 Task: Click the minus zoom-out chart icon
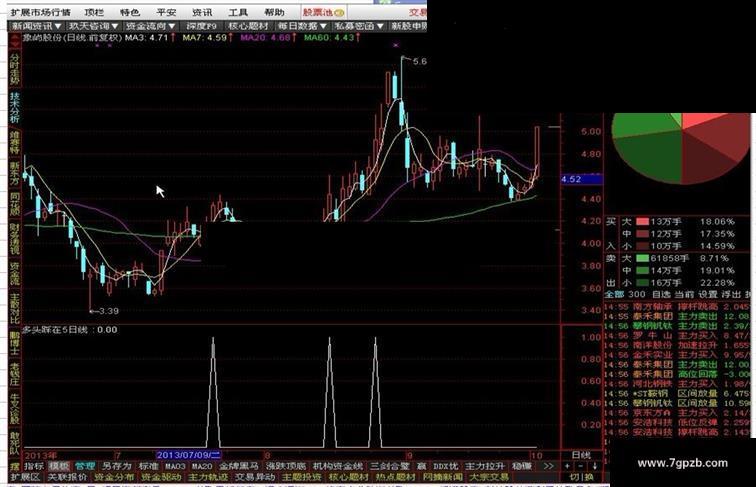click(580, 466)
